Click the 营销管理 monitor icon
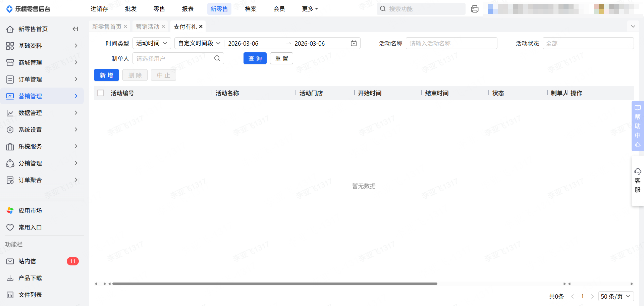This screenshot has width=644, height=306. point(10,96)
